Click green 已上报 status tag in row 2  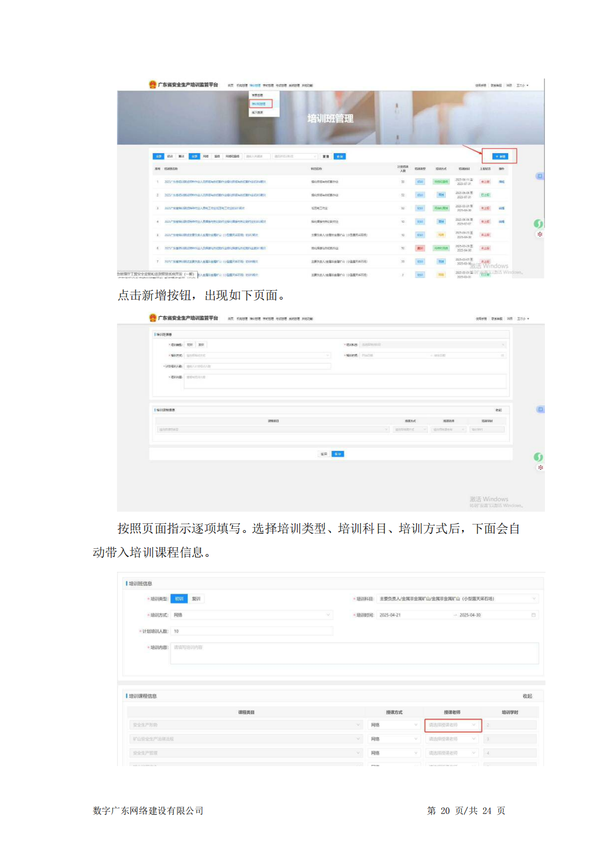click(485, 195)
